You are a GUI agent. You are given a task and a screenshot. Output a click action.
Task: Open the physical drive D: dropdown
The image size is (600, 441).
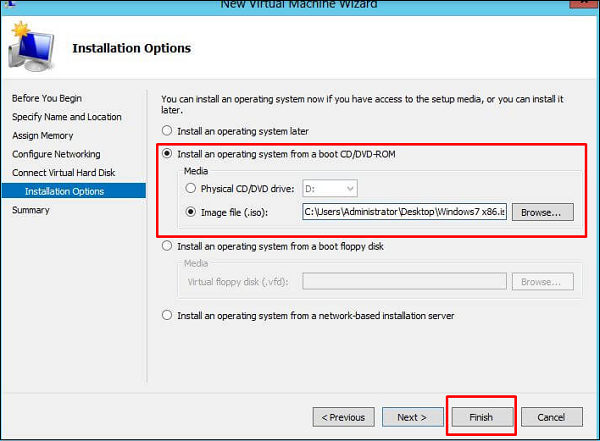pos(329,188)
